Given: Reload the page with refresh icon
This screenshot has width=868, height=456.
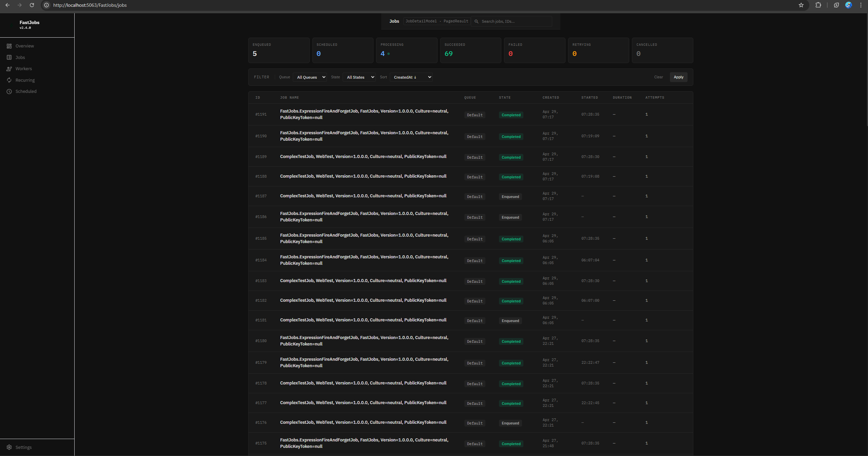Looking at the screenshot, I should pos(32,5).
